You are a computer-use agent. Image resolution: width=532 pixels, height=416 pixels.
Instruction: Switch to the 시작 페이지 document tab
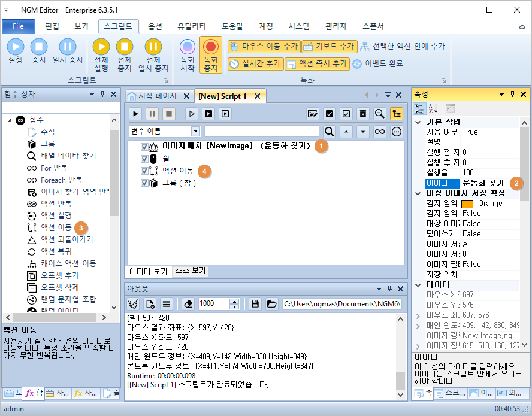coord(157,96)
